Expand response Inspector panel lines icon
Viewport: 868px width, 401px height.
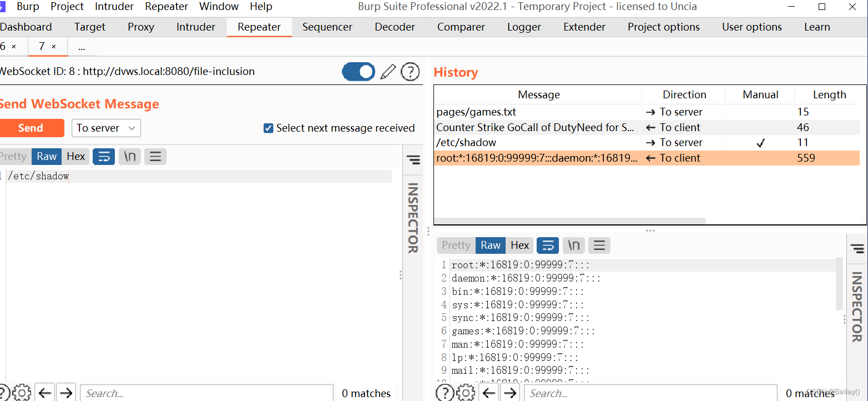click(857, 249)
